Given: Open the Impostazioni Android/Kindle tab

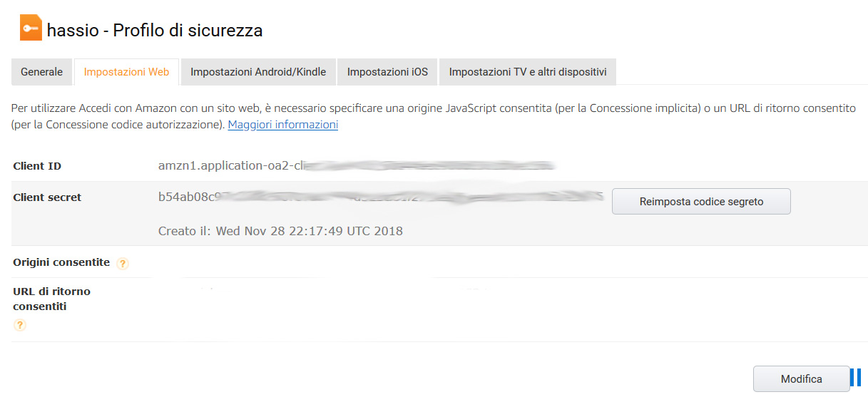Looking at the screenshot, I should coord(258,72).
